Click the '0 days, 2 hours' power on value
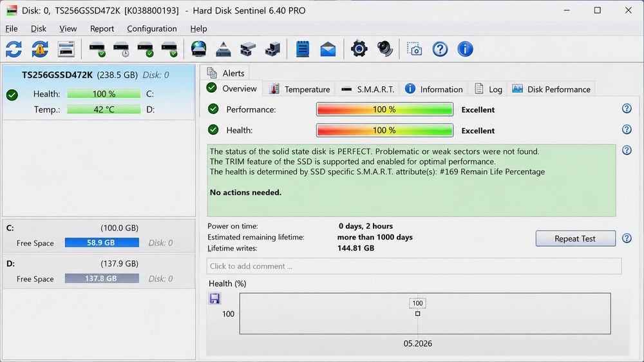Image resolution: width=644 pixels, height=362 pixels. [x=366, y=226]
